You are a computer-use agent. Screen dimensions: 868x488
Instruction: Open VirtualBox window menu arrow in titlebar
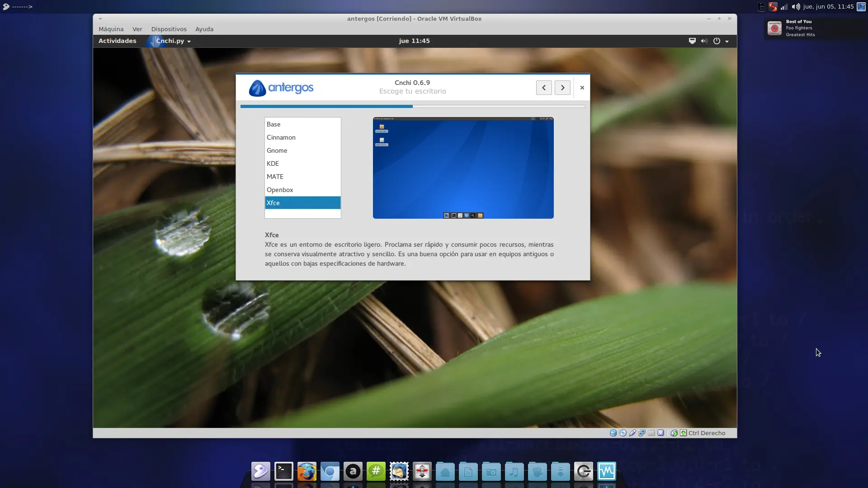point(100,19)
